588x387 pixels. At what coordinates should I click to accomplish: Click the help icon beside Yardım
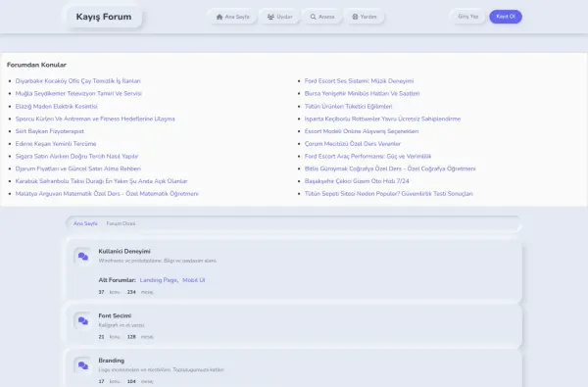[355, 17]
